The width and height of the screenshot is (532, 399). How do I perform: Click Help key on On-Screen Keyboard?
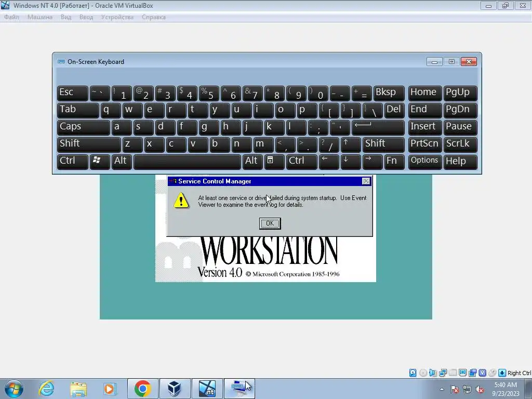pyautogui.click(x=460, y=162)
